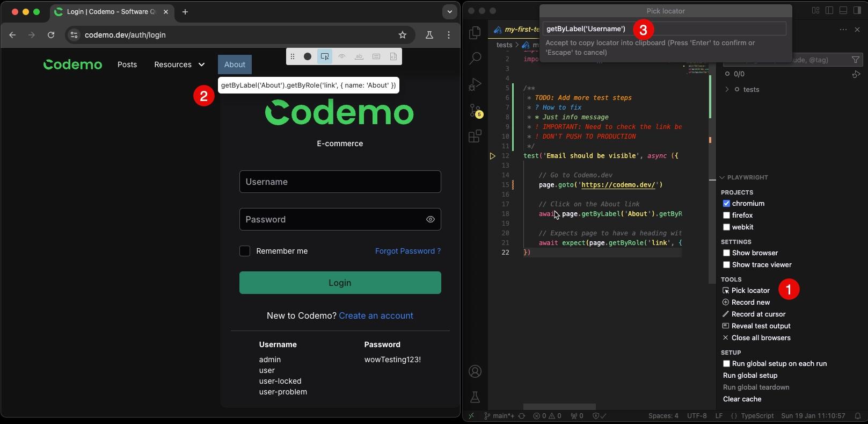
Task: Open the Extensions icon in activity bar
Action: click(x=475, y=136)
